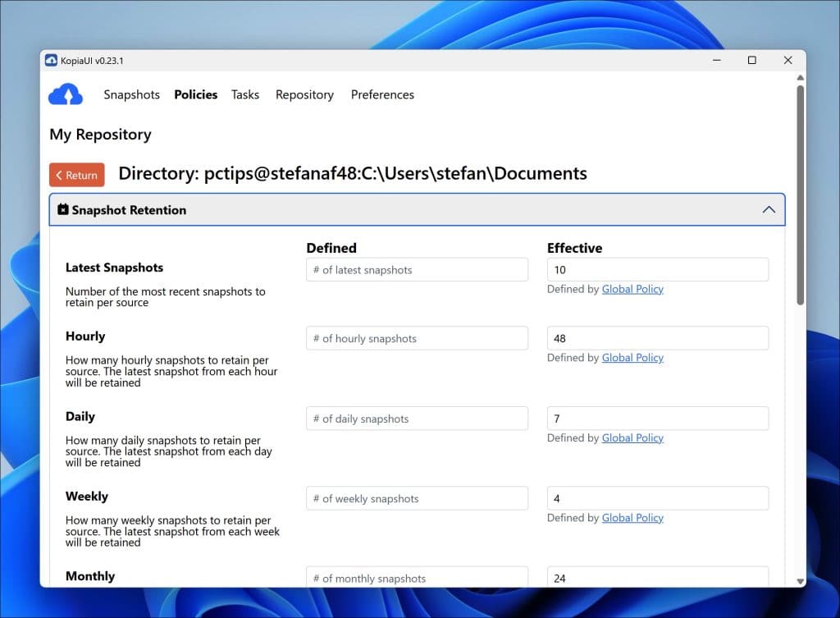Focus the '# of weekly snapshots' field
840x618 pixels.
(417, 498)
